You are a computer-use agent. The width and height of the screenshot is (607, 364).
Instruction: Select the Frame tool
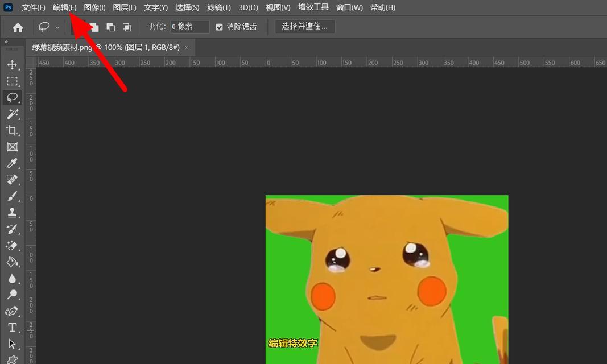coord(12,147)
